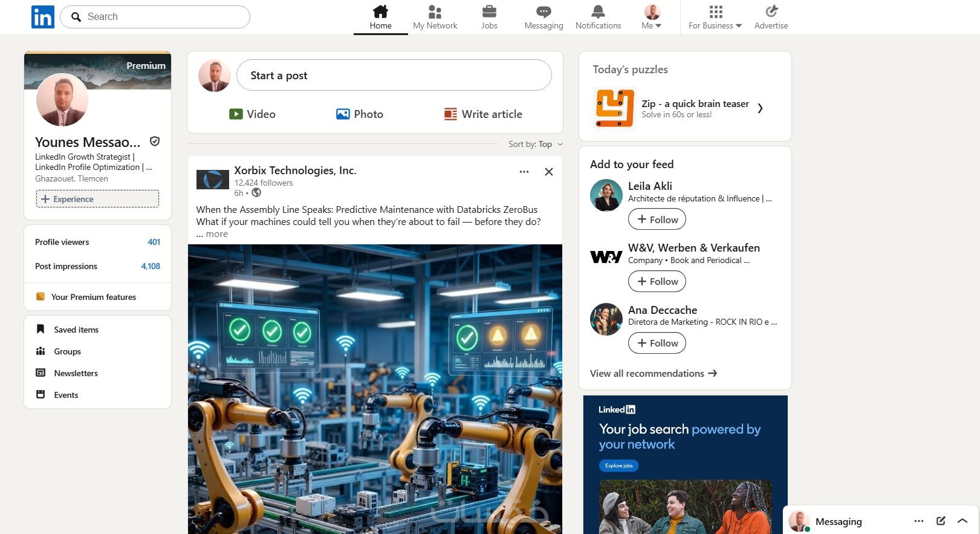This screenshot has width=980, height=534.
Task: Open the three-dot menu on Xorbix post
Action: point(524,172)
